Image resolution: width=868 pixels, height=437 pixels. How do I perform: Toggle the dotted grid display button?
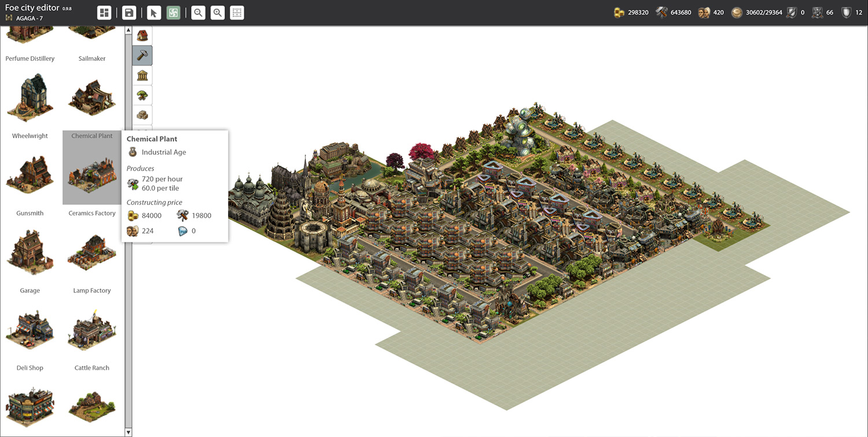tap(237, 13)
